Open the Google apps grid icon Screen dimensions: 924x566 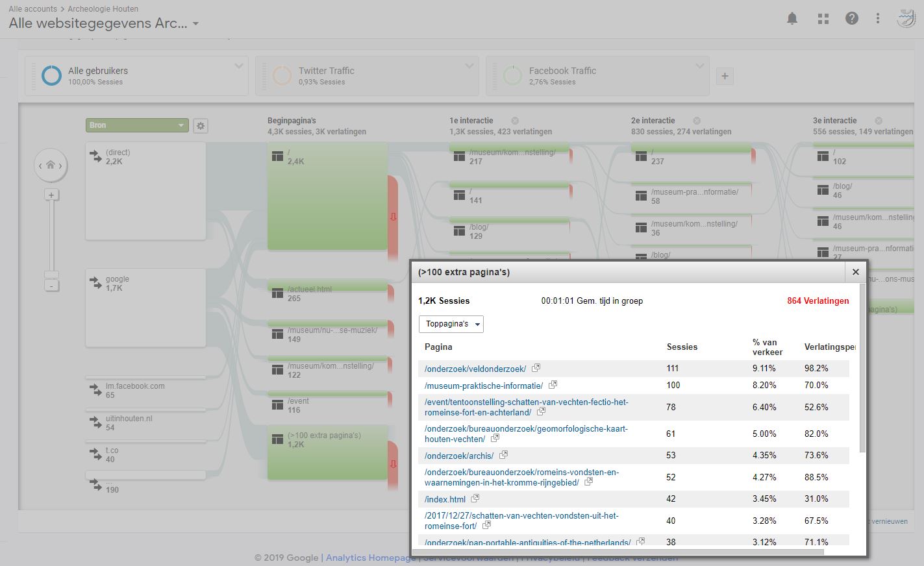click(823, 19)
